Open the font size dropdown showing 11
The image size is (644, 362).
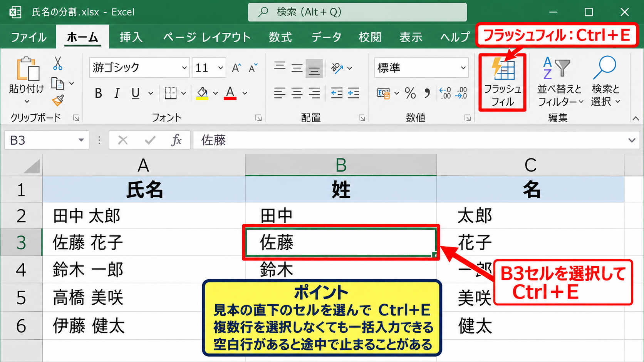[221, 68]
